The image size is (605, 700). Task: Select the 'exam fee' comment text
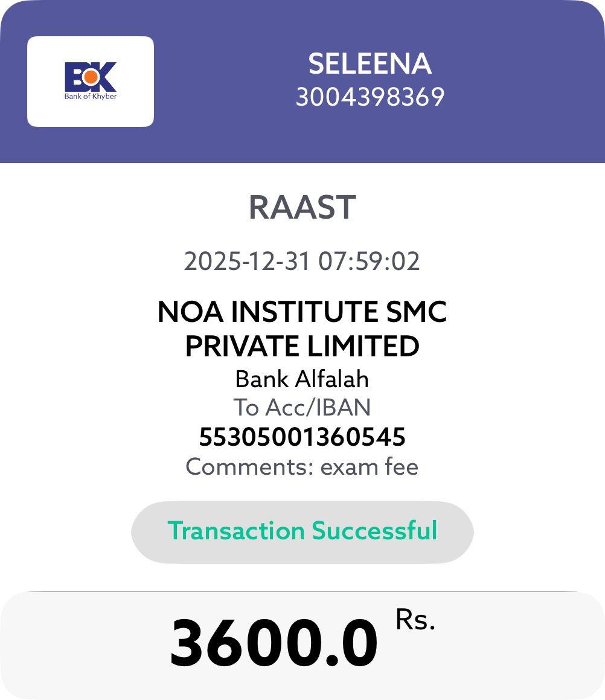click(369, 467)
